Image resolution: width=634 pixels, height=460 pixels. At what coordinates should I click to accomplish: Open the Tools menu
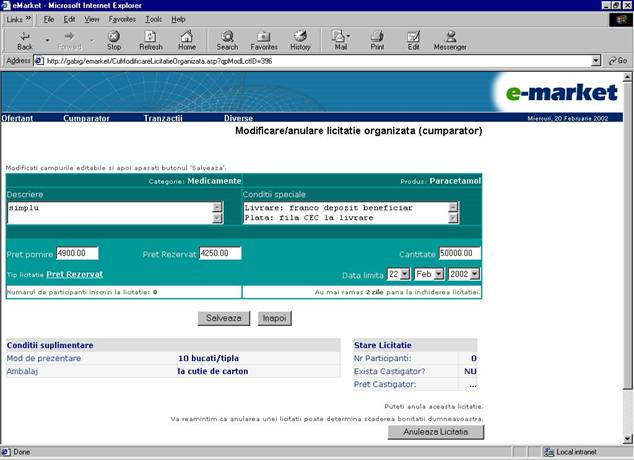coord(153,19)
